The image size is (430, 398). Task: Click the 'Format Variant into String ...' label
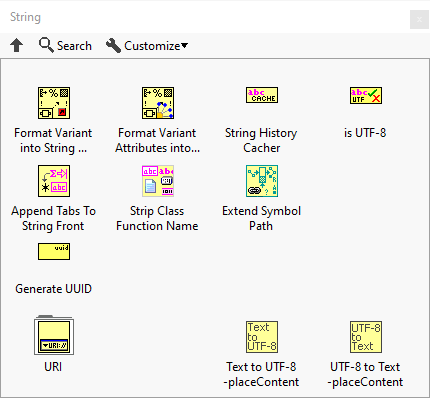(x=53, y=140)
